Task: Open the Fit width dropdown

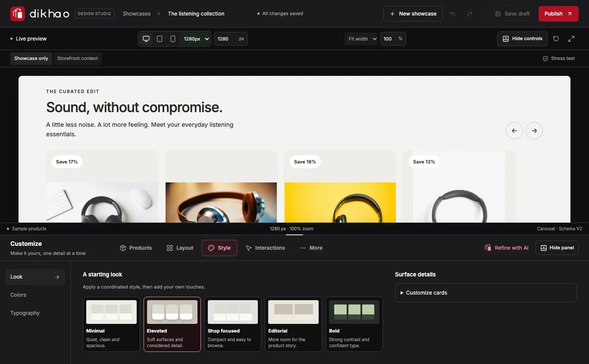Action: [x=361, y=39]
